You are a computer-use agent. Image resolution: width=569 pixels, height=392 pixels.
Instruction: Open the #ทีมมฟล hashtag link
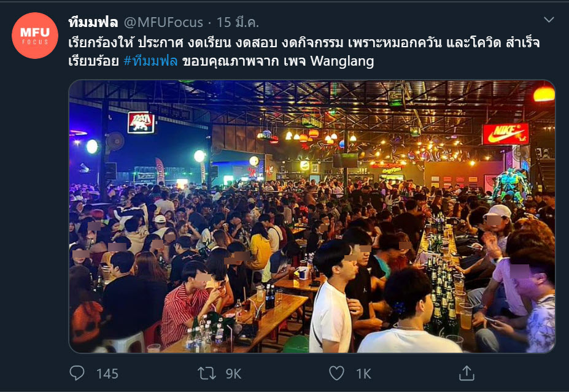[150, 61]
